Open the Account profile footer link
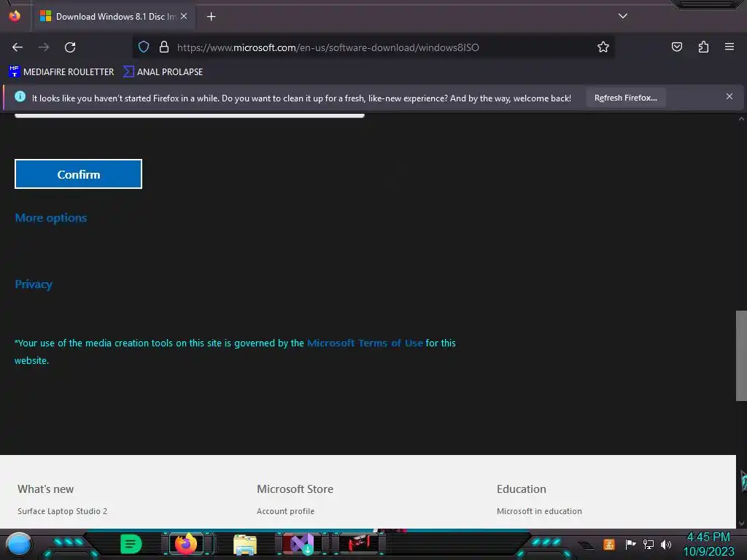The width and height of the screenshot is (747, 560). (285, 511)
